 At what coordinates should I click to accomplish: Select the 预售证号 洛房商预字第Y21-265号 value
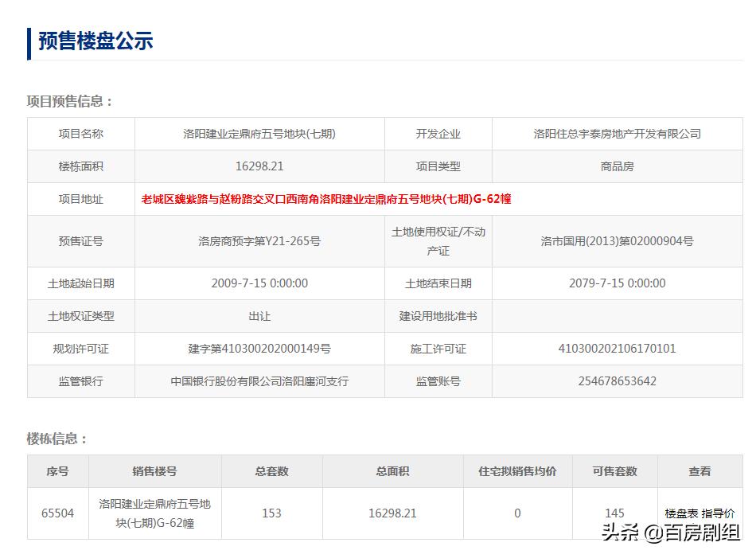pos(260,241)
